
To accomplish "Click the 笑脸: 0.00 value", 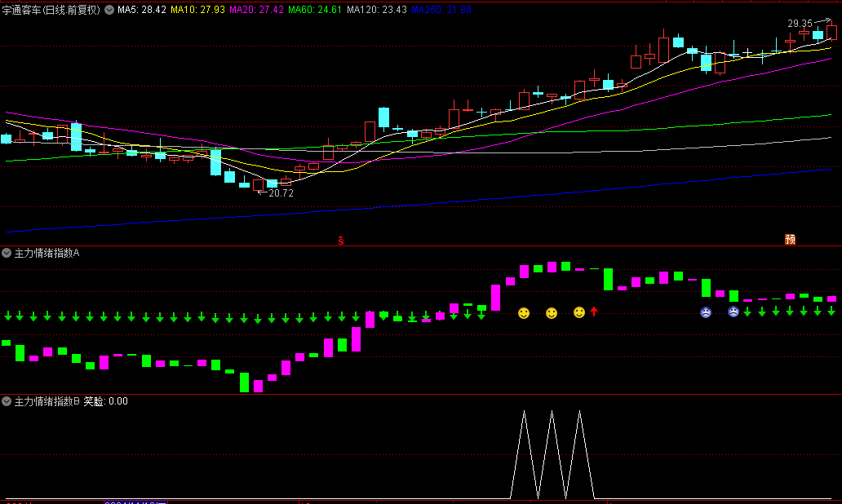I will point(106,401).
